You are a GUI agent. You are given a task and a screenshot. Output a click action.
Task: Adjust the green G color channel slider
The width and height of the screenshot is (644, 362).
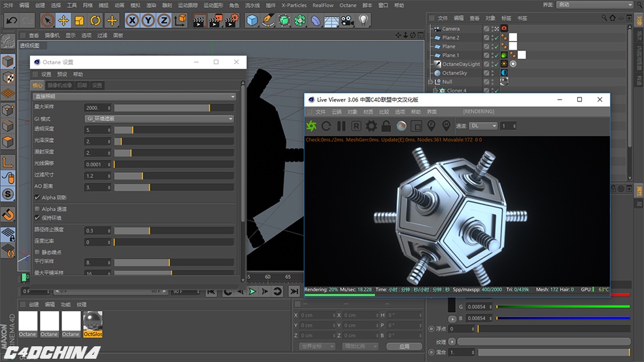pyautogui.click(x=563, y=306)
